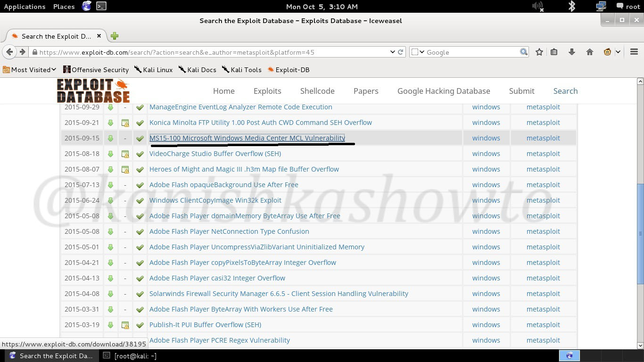Open Shellcode in site navigation
644x362 pixels.
tap(317, 91)
